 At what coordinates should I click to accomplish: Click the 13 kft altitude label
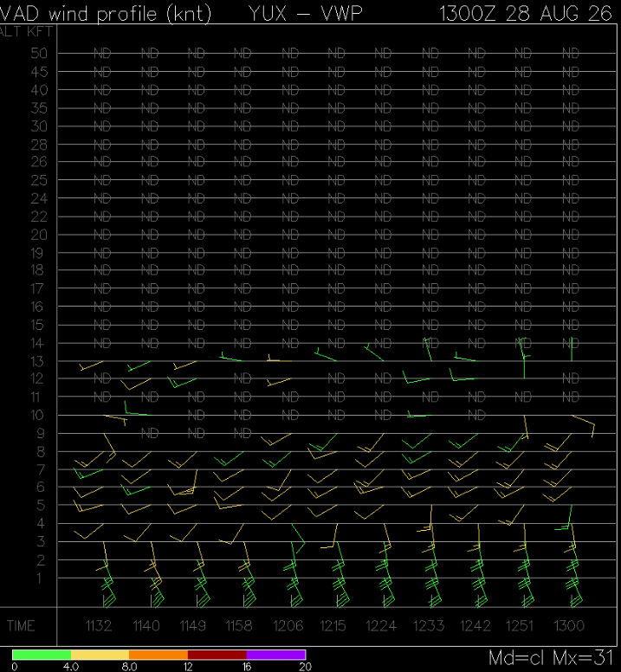37,361
